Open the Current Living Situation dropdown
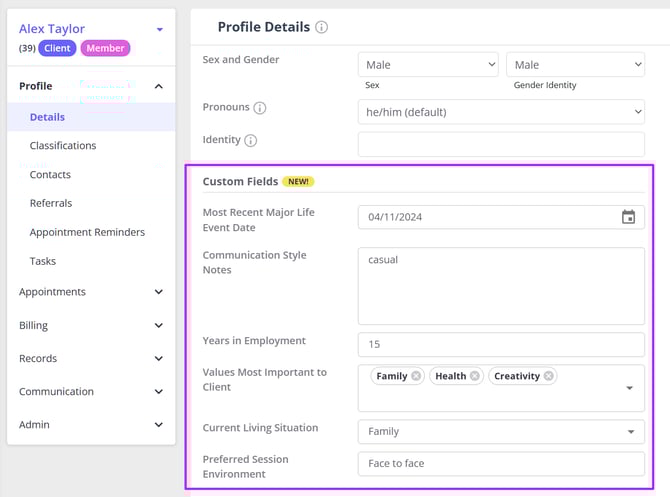The width and height of the screenshot is (670, 497). tap(501, 432)
